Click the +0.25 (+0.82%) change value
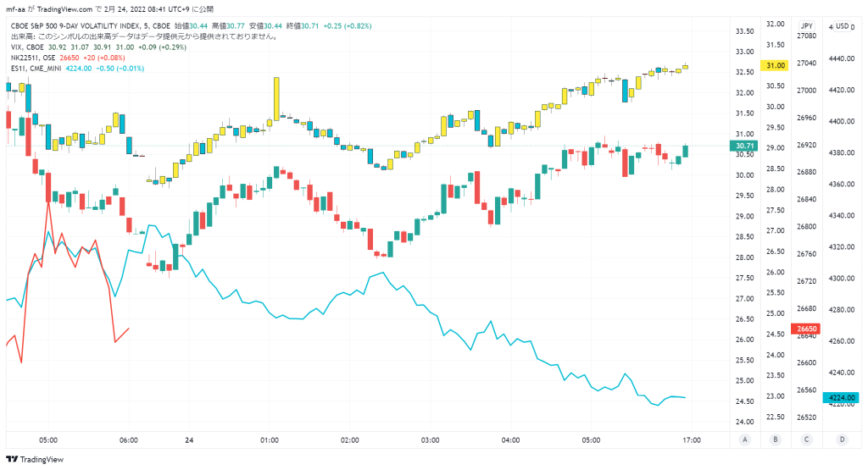The image size is (868, 470). 348,26
